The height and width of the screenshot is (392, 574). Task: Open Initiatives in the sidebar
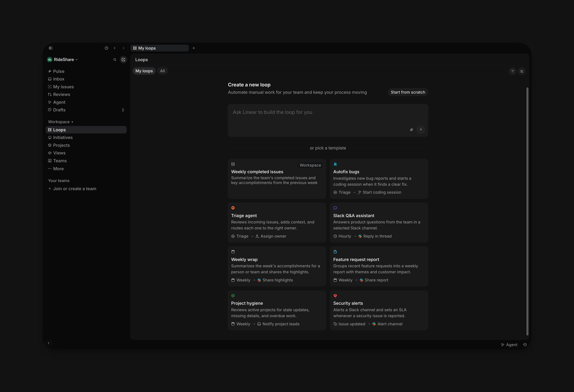tap(86, 138)
